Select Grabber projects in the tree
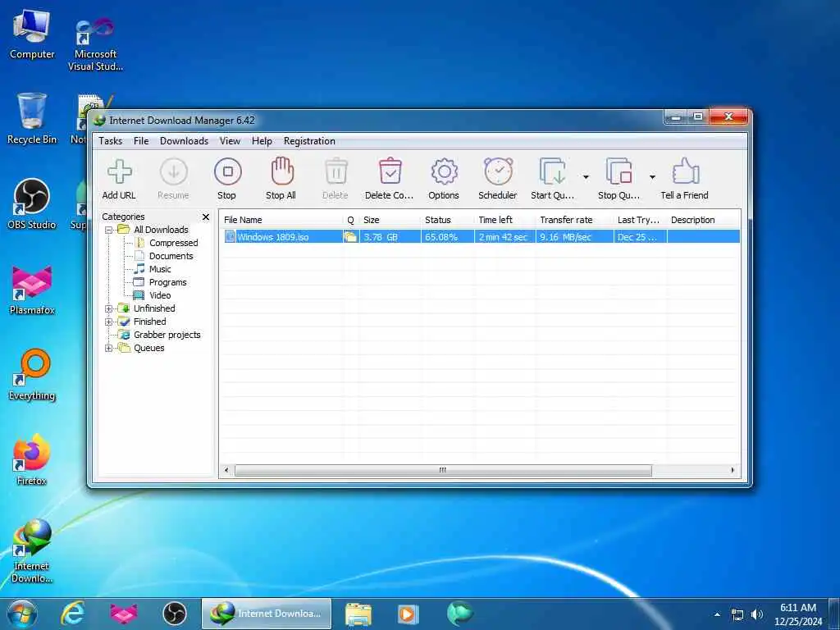The width and height of the screenshot is (840, 630). 167,335
